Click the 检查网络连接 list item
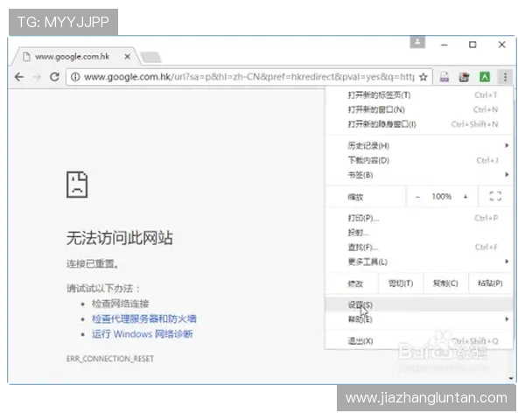The width and height of the screenshot is (525, 420). pos(120,304)
